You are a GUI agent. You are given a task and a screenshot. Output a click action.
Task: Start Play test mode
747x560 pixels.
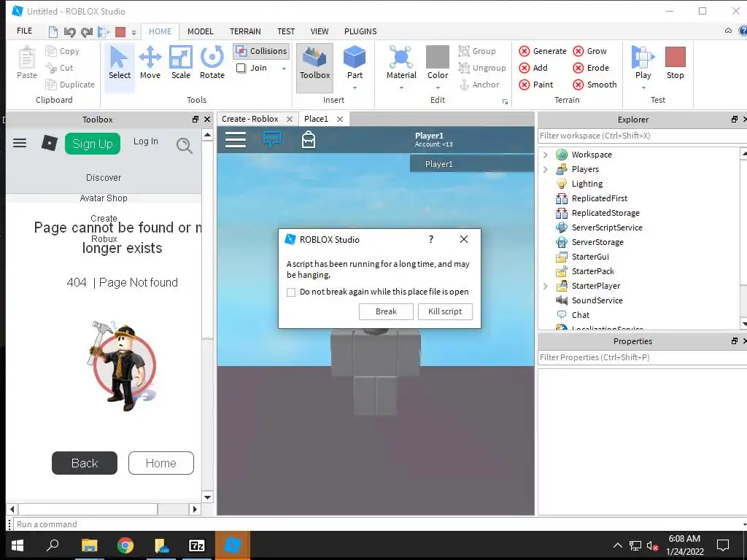pyautogui.click(x=643, y=63)
